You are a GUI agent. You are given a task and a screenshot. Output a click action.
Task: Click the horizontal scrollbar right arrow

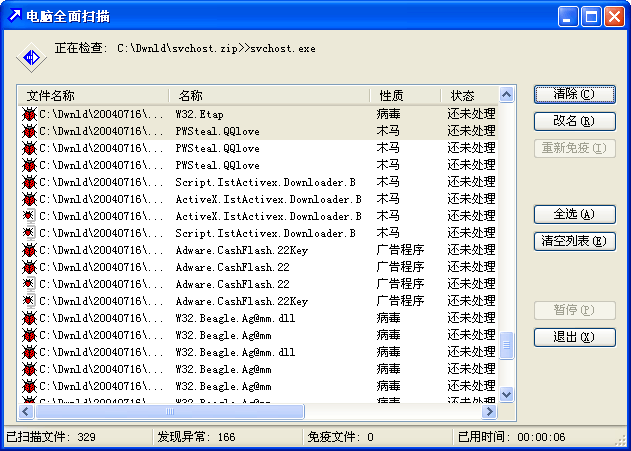coord(490,411)
